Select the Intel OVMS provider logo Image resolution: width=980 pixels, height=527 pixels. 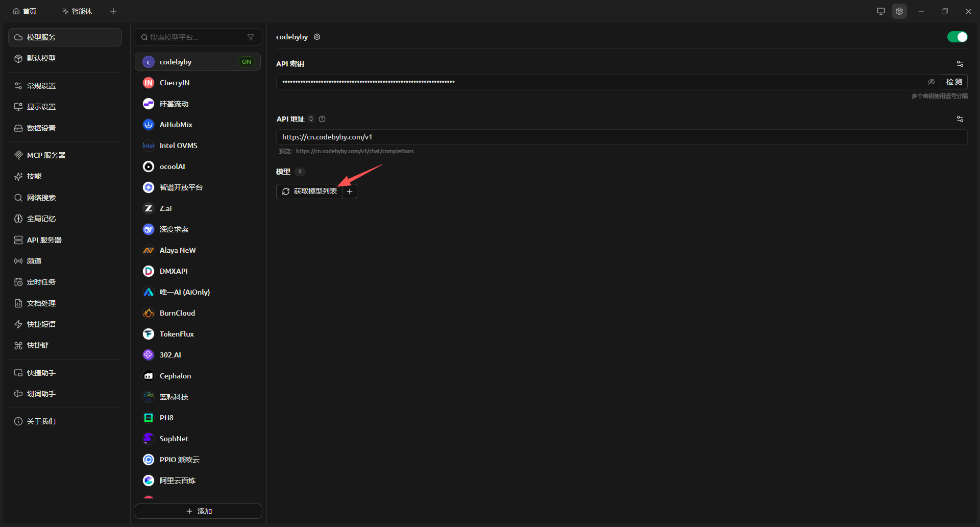click(149, 146)
